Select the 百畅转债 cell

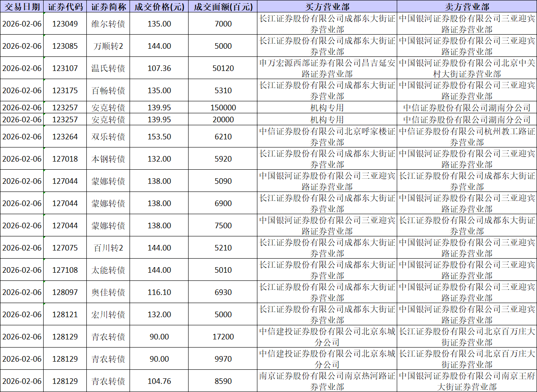(x=108, y=91)
